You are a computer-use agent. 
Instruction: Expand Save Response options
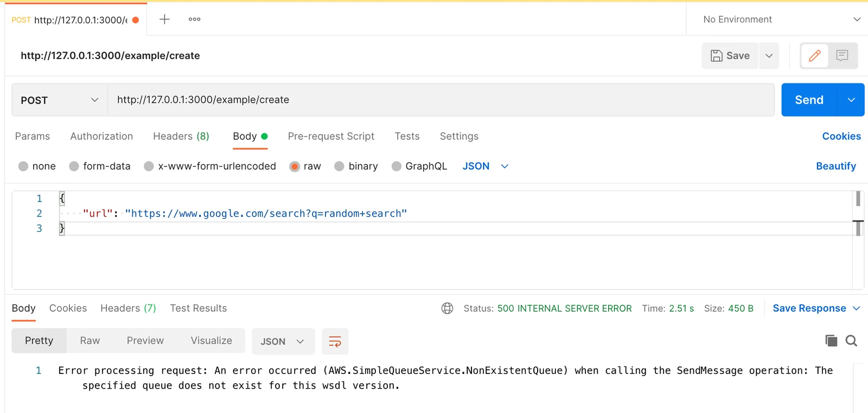(x=857, y=308)
